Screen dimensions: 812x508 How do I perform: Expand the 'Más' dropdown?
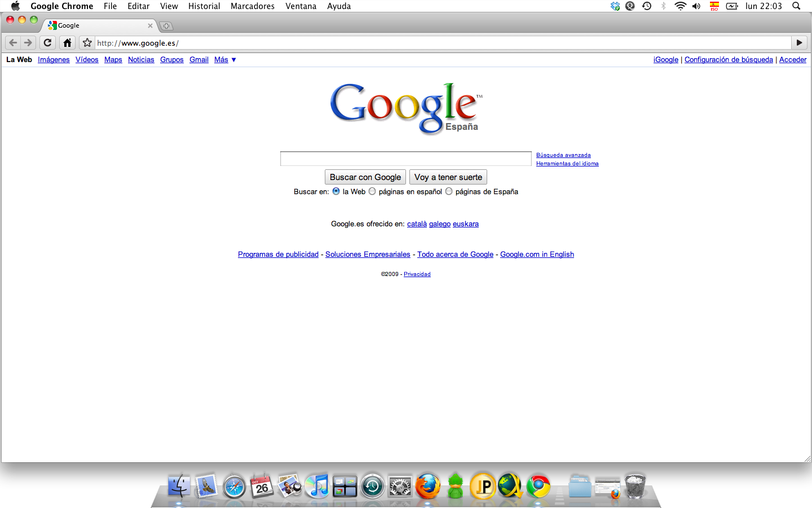(225, 60)
